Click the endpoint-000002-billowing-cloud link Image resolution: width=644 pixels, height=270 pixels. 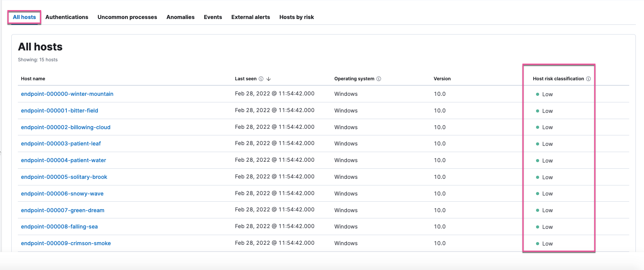tap(66, 127)
